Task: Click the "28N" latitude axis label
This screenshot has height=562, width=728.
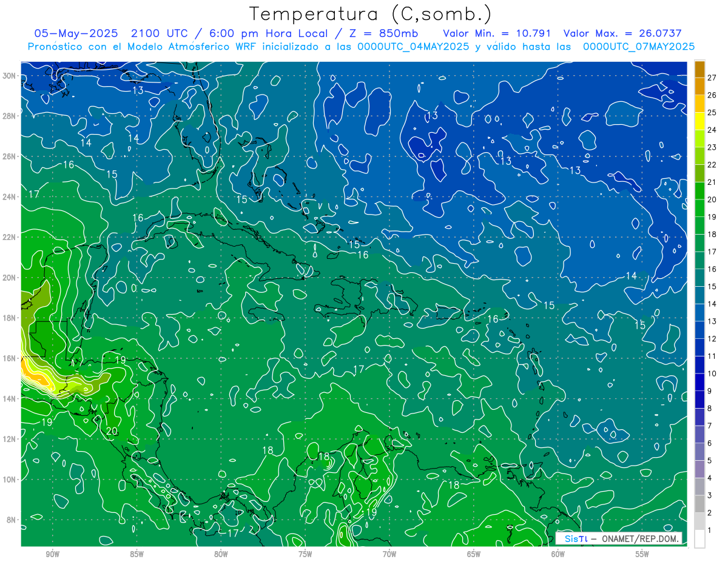Action: point(10,116)
